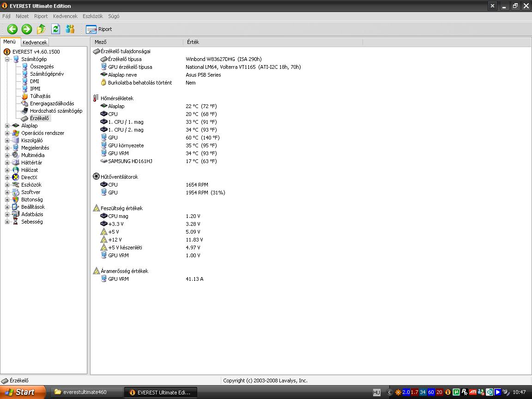Click the Érték column header
The width and height of the screenshot is (532, 399).
[273, 42]
